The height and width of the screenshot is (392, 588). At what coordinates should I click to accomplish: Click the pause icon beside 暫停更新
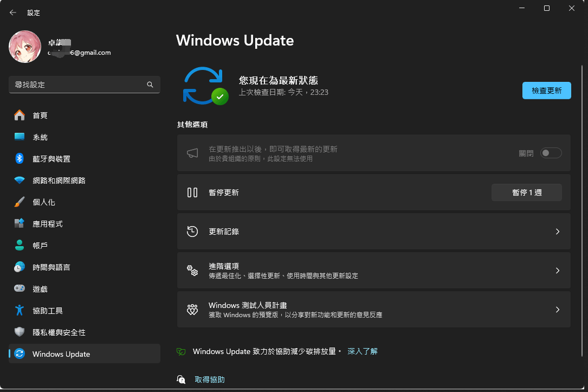click(192, 192)
